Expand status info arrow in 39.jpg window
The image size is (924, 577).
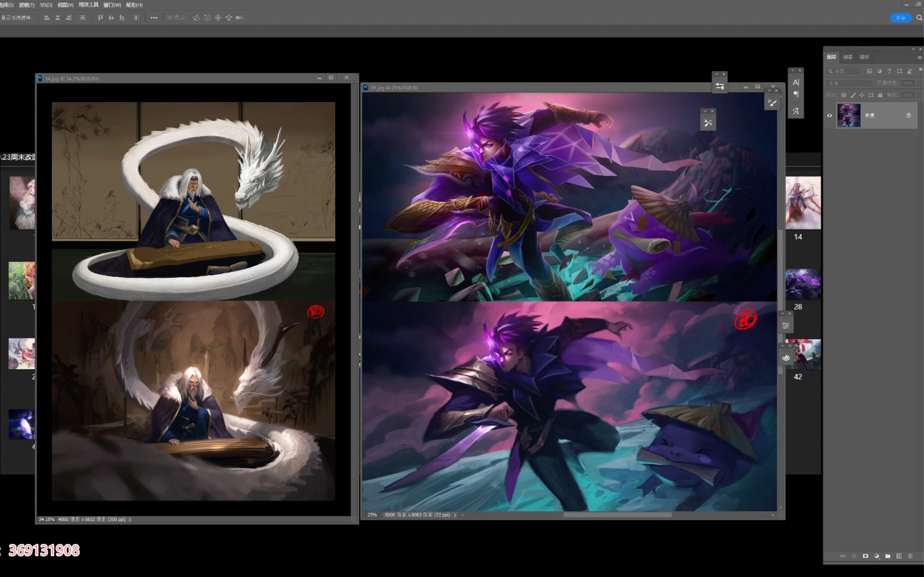coord(455,515)
